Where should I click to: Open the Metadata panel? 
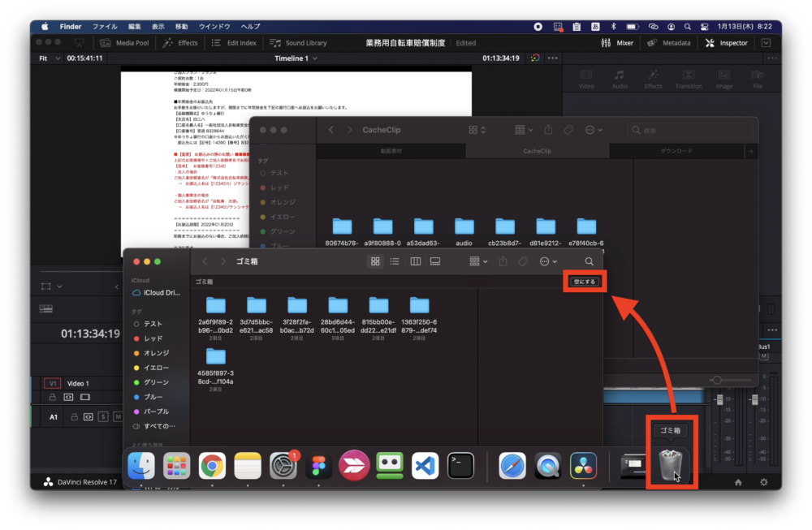(x=669, y=43)
